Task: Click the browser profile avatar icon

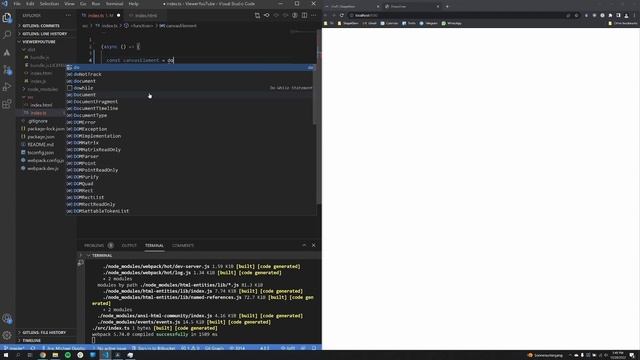Action: 627,16
